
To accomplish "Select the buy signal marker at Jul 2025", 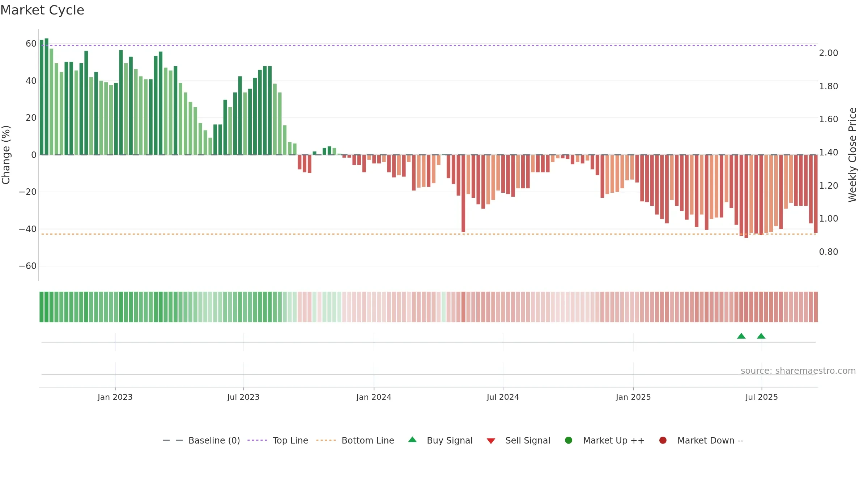I will (x=761, y=336).
